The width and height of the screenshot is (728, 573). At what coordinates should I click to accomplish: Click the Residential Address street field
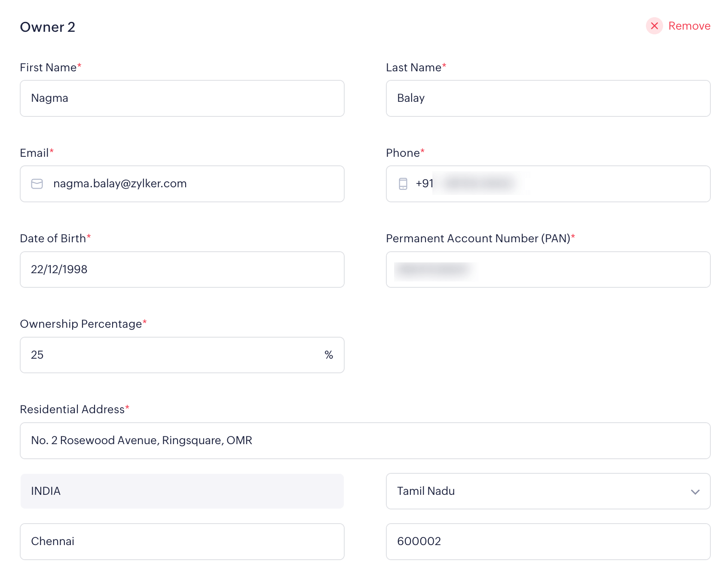click(x=365, y=441)
